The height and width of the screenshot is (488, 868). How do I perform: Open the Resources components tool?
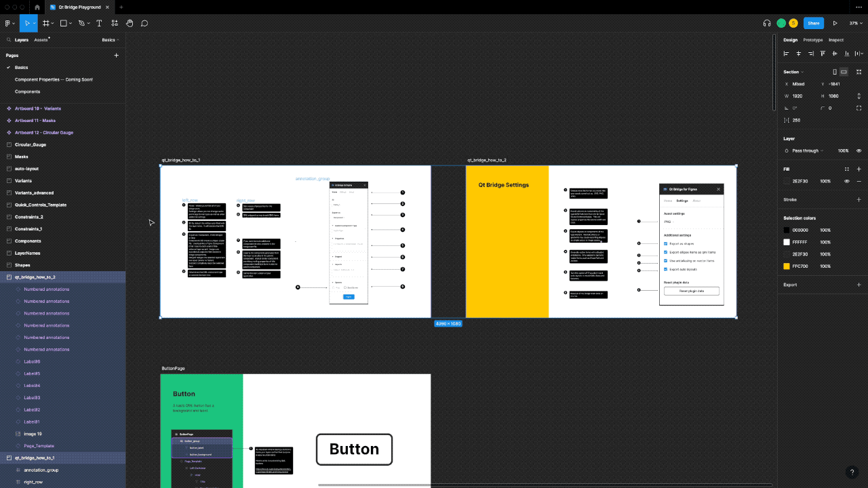pyautogui.click(x=115, y=23)
